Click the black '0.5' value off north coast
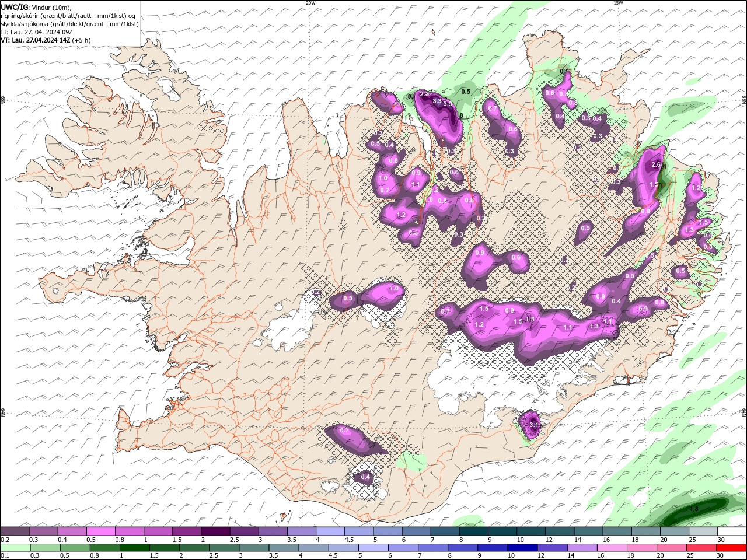The width and height of the screenshot is (747, 560). (466, 92)
